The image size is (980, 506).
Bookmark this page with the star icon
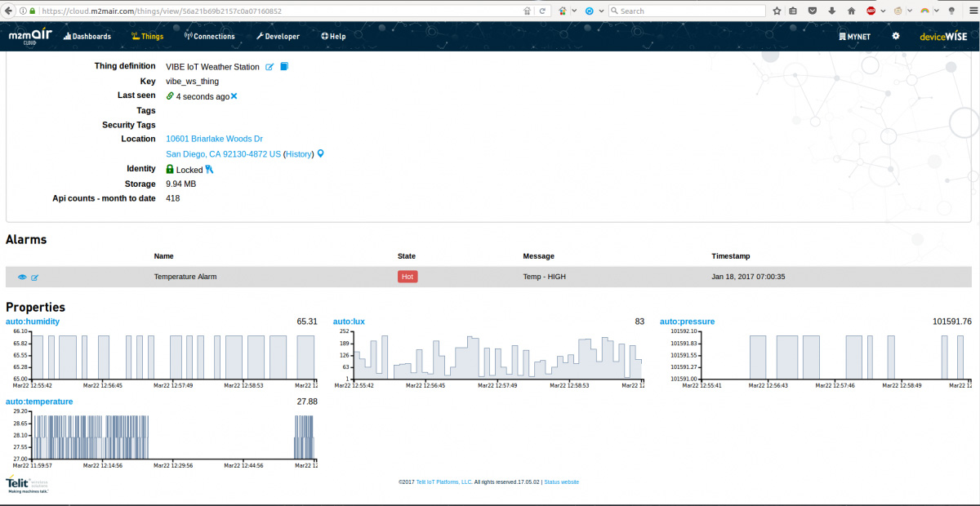point(776,11)
